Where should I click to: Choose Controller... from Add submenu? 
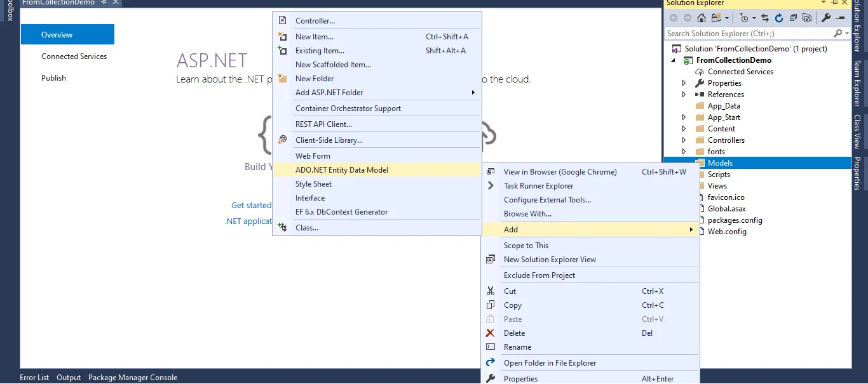tap(377, 21)
